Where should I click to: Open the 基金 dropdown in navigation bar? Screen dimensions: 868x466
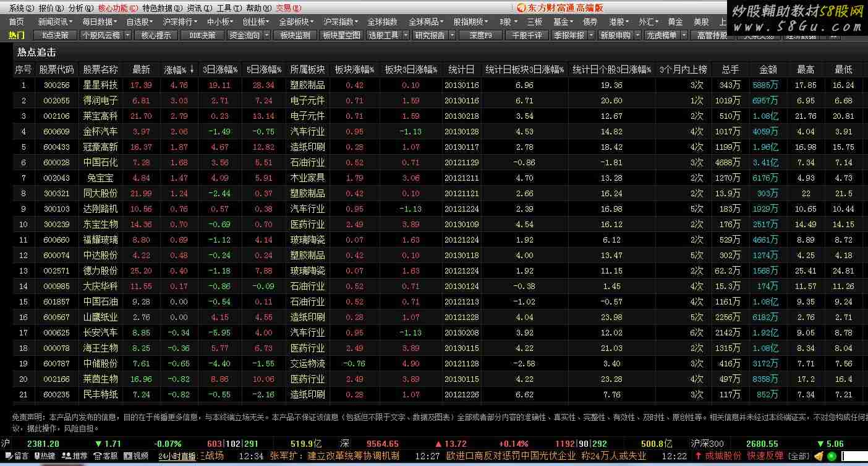tap(563, 22)
